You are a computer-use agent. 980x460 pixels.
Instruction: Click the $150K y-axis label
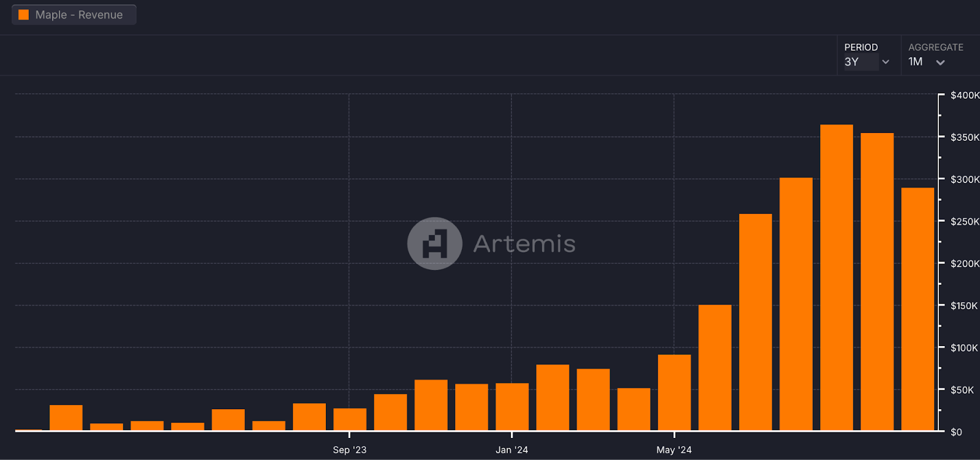[x=964, y=306]
